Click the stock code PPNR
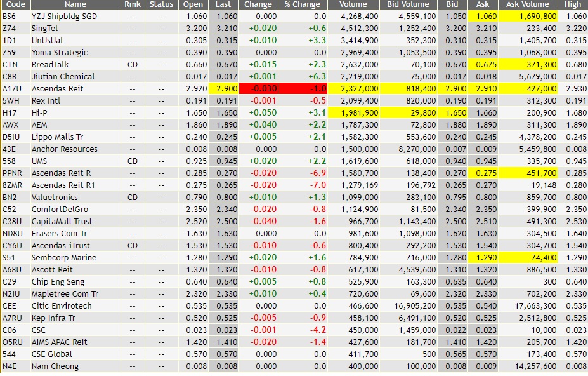This screenshot has width=588, height=376. click(13, 173)
